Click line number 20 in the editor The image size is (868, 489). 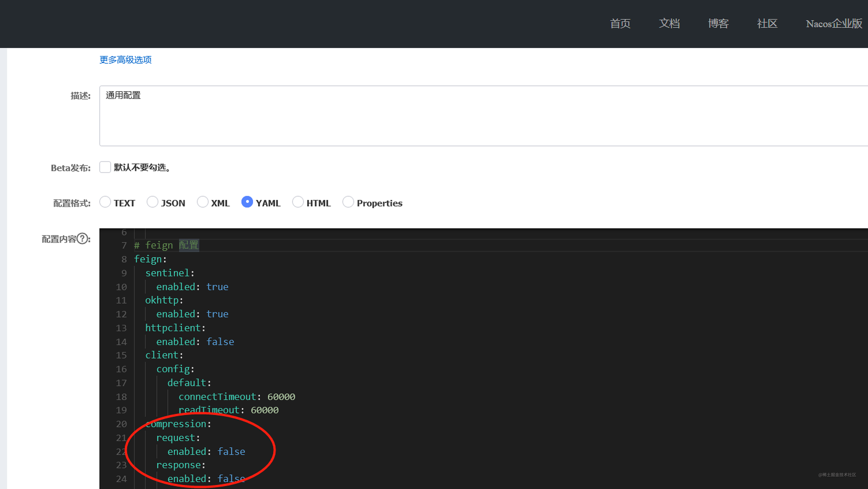[121, 424]
